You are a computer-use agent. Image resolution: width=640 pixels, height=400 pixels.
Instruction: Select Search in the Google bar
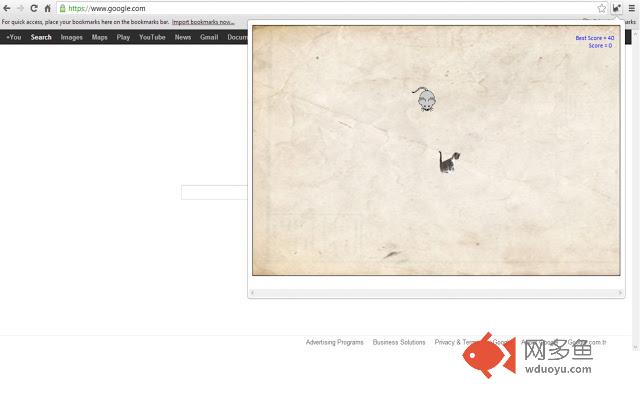41,37
